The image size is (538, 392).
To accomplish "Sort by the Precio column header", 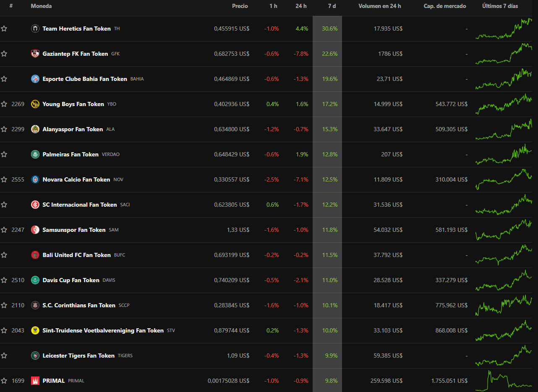I will (240, 6).
